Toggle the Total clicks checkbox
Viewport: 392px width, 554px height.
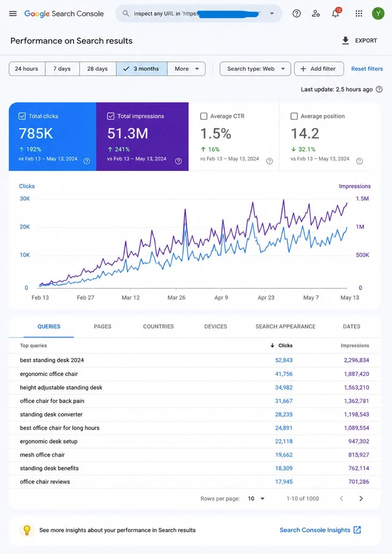[x=22, y=116]
